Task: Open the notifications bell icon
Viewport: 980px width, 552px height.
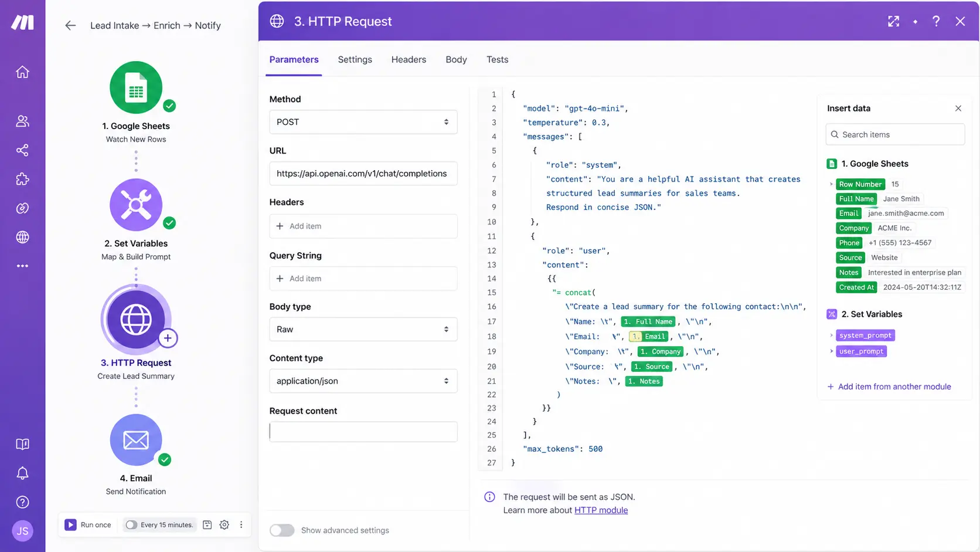Action: pos(22,473)
